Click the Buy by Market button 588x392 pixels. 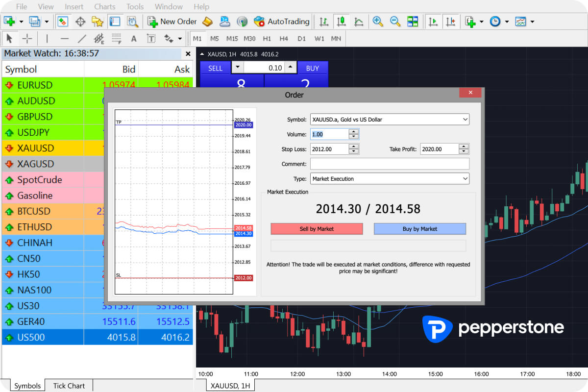pos(420,229)
